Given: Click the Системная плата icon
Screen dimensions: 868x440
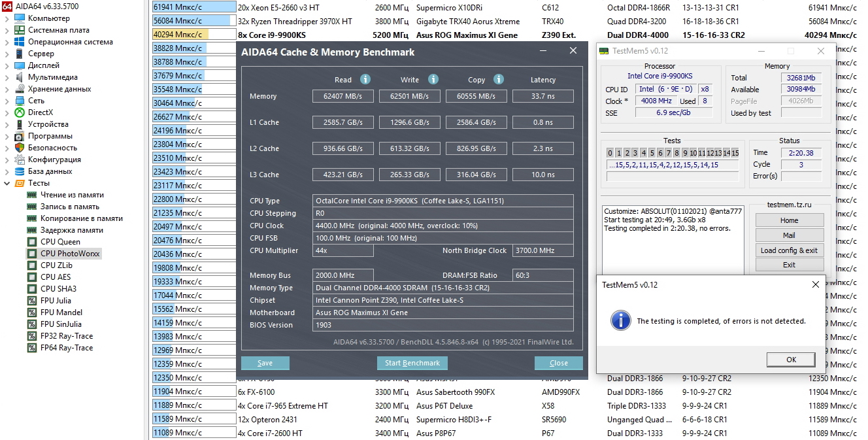Looking at the screenshot, I should (x=20, y=30).
